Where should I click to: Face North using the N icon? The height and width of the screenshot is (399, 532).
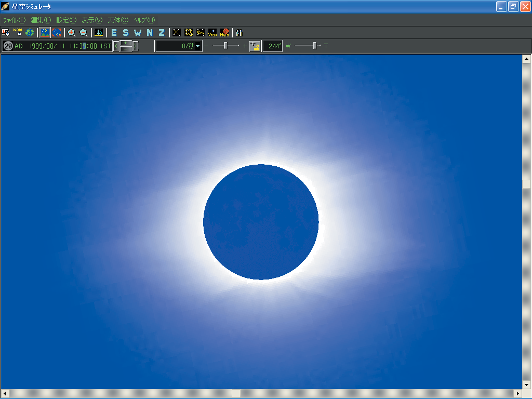pos(150,33)
